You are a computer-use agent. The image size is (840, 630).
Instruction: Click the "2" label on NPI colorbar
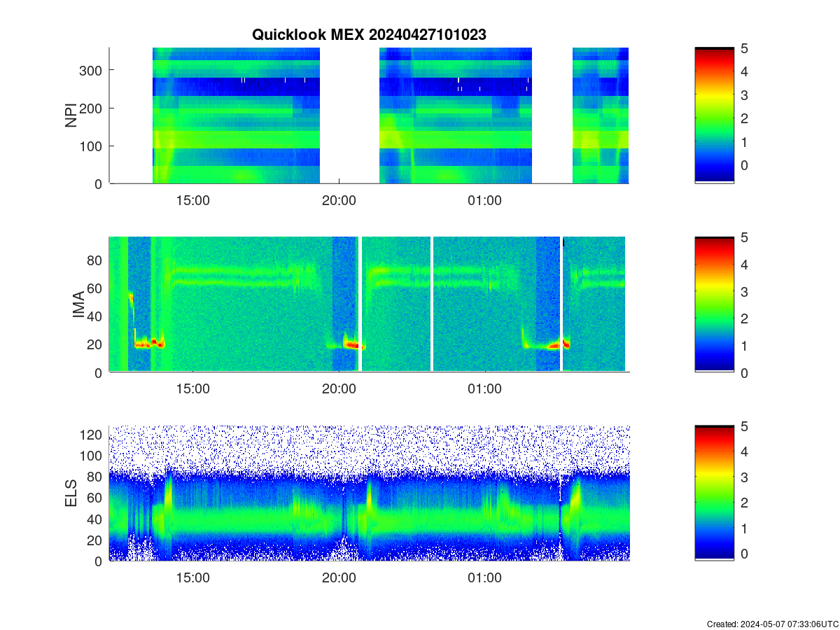click(x=744, y=118)
